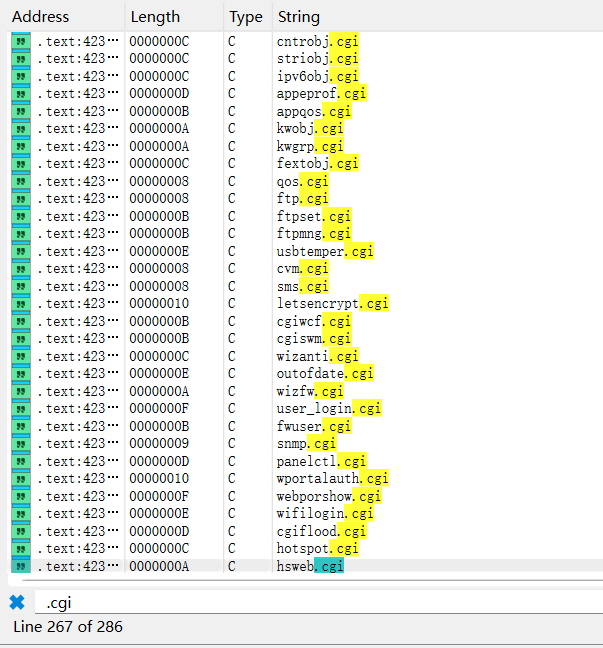Select the wportalauth.cgi string
Screen dimensions: 603x648
[x=332, y=479]
